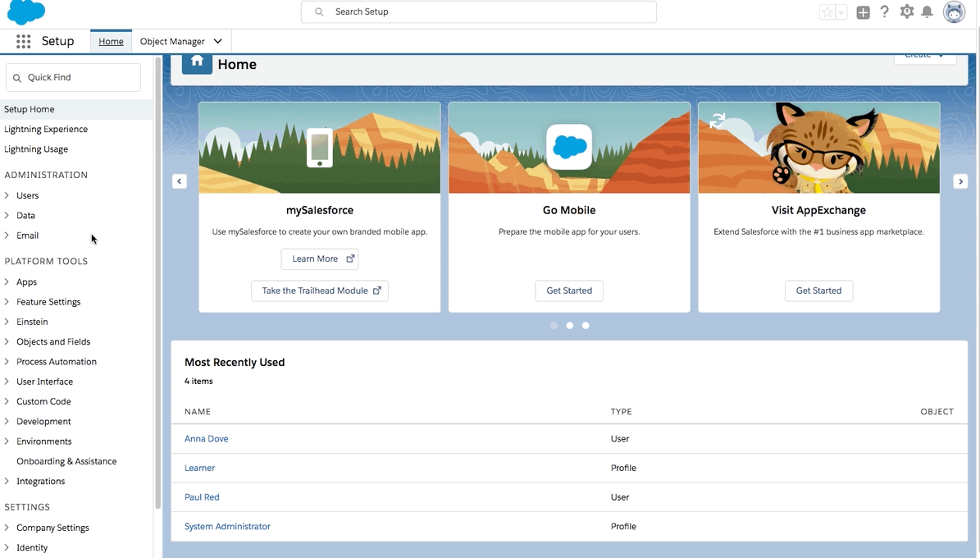Open the Object Manager tab dropdown chevron
Viewport: 980px width, 558px height.
pos(217,41)
